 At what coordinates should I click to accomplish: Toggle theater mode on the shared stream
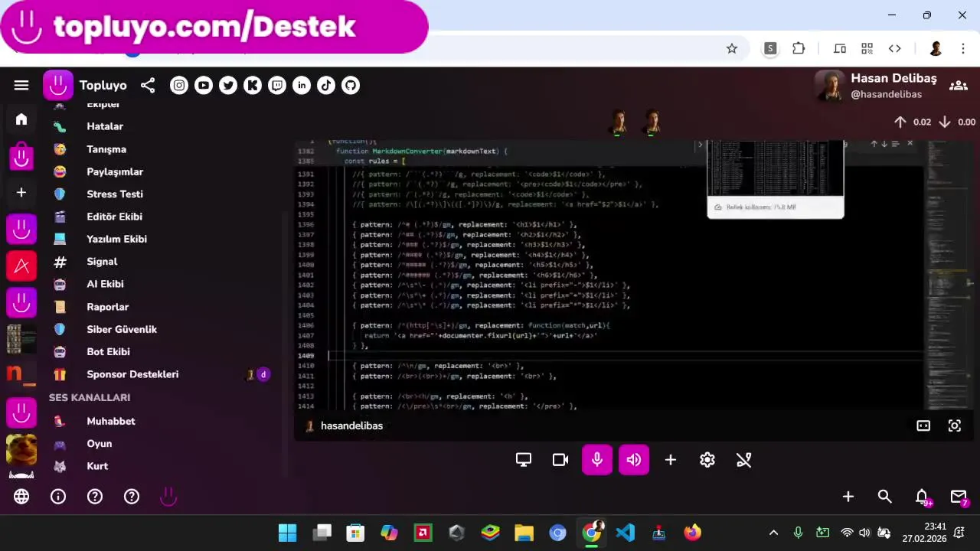point(923,426)
